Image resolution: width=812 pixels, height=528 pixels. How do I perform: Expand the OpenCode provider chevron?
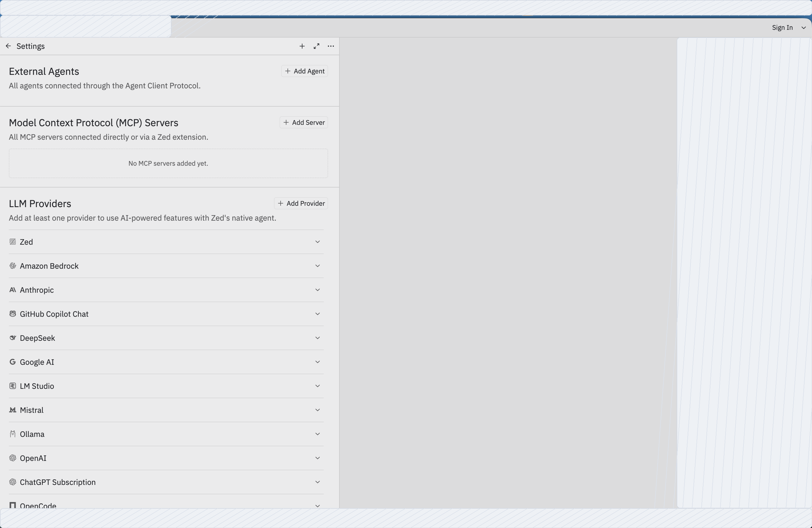[318, 506]
